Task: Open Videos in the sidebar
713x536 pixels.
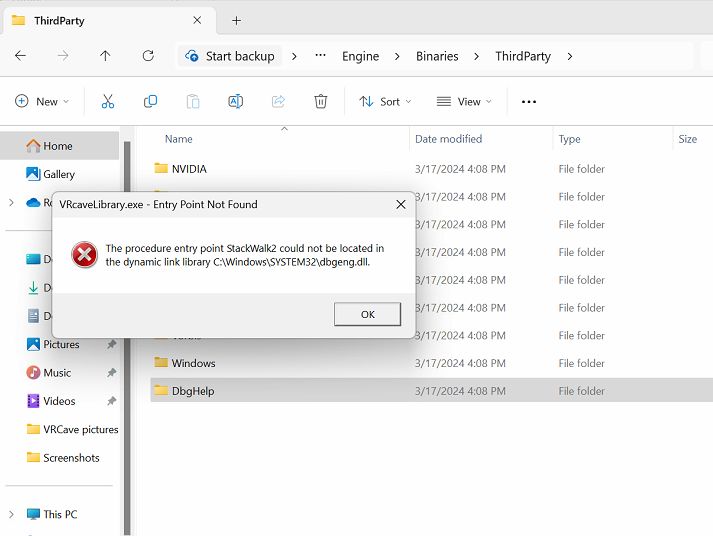Action: point(59,401)
